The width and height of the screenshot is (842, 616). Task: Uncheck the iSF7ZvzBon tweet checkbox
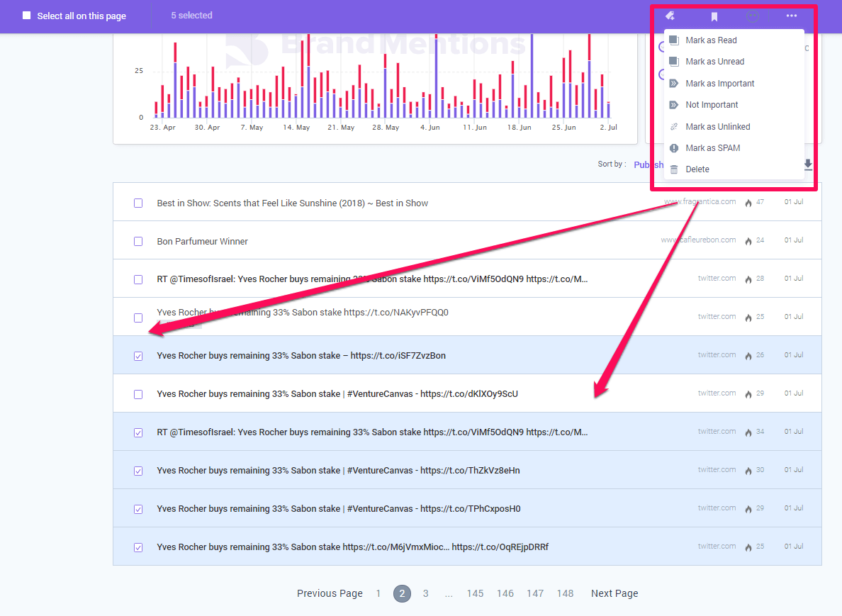138,356
